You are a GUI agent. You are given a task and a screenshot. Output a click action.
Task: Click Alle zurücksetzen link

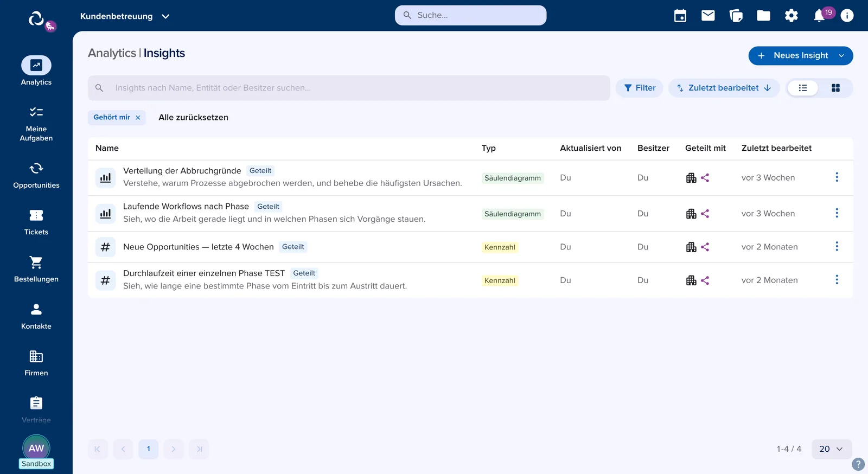(193, 118)
